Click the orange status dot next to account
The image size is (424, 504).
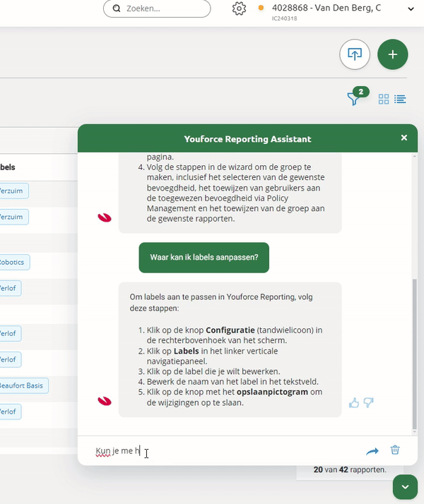261,8
